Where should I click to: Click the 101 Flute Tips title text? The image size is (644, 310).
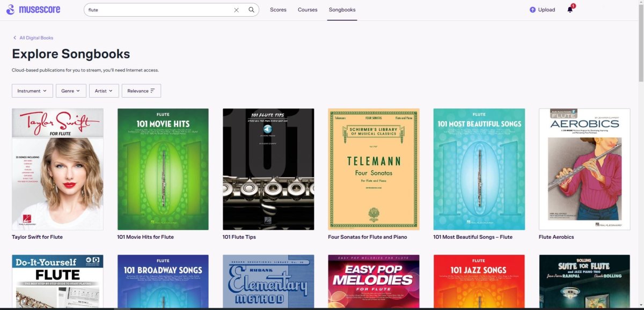coord(239,237)
